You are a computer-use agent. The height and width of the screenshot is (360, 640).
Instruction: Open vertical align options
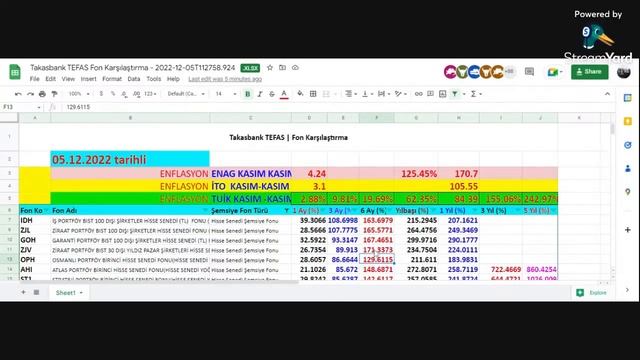(x=367, y=94)
